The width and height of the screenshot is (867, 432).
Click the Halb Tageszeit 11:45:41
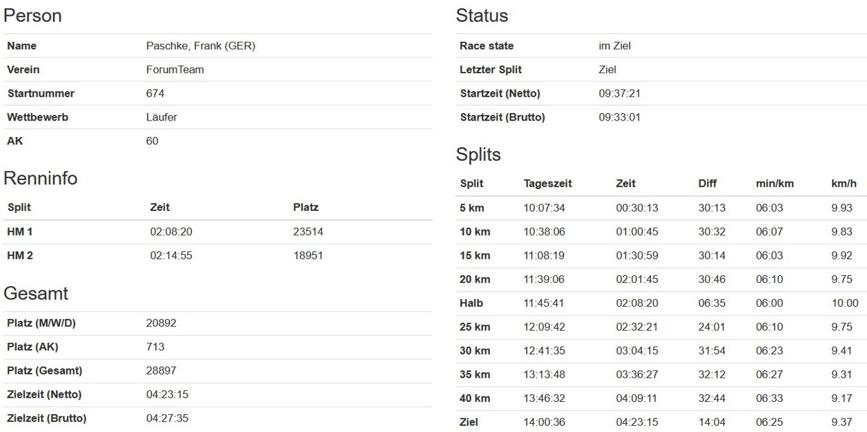(x=544, y=303)
